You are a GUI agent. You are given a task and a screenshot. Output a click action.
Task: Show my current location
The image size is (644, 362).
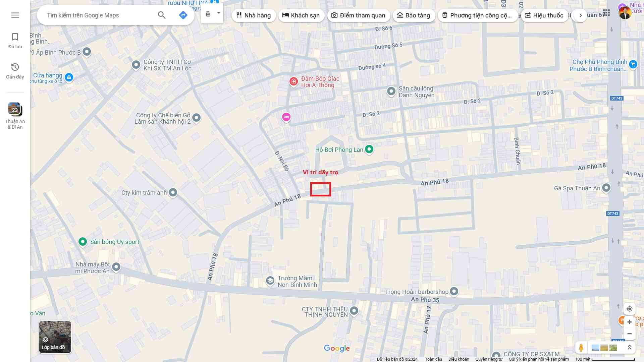[x=630, y=309]
